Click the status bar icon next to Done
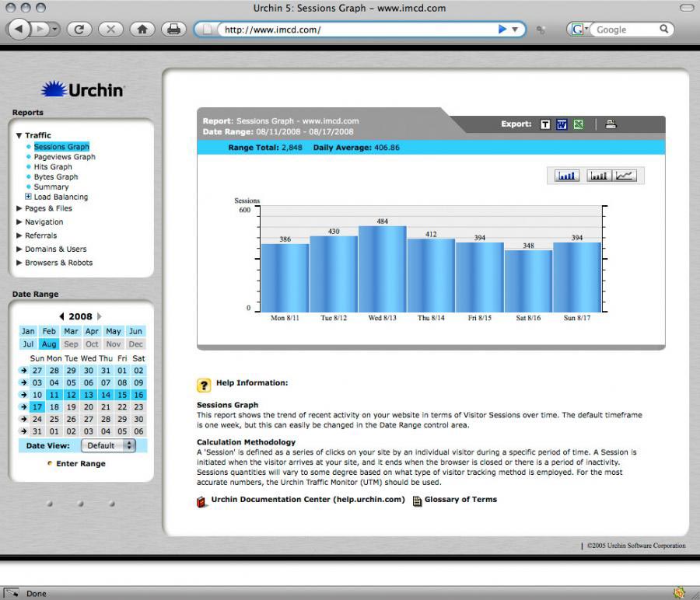 tap(12, 593)
